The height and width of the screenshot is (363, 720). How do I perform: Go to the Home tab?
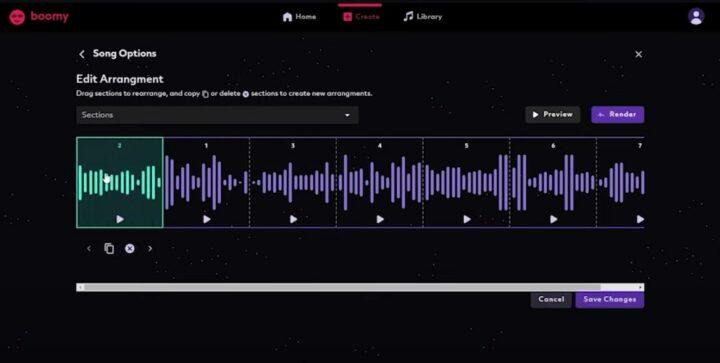pos(299,17)
